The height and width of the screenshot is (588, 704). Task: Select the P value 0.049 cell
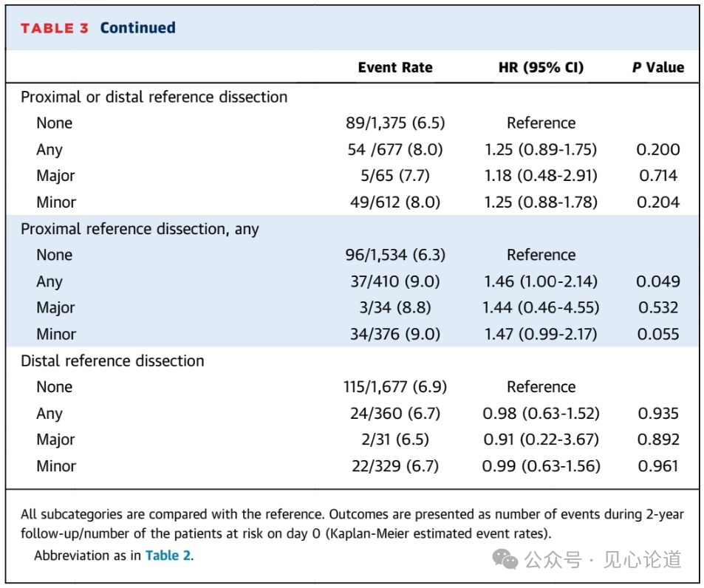coord(657,281)
